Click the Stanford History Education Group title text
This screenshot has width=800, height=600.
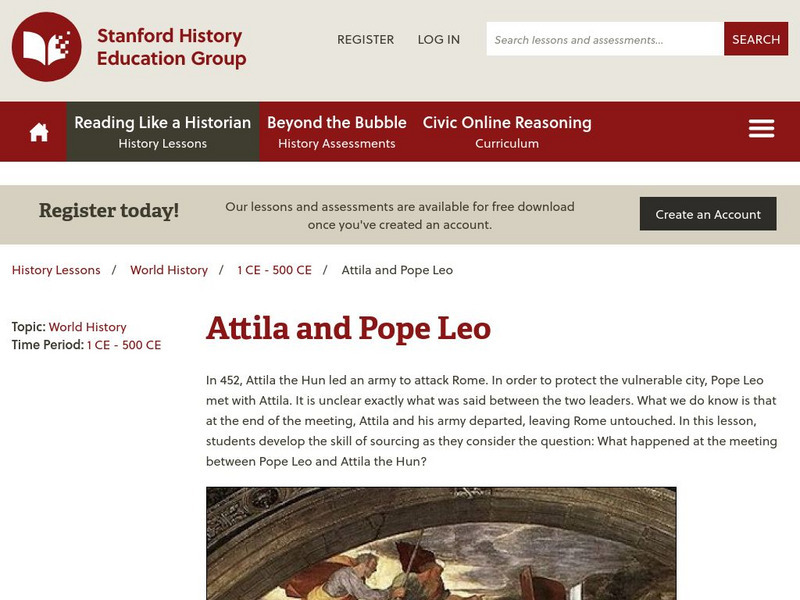point(171,47)
